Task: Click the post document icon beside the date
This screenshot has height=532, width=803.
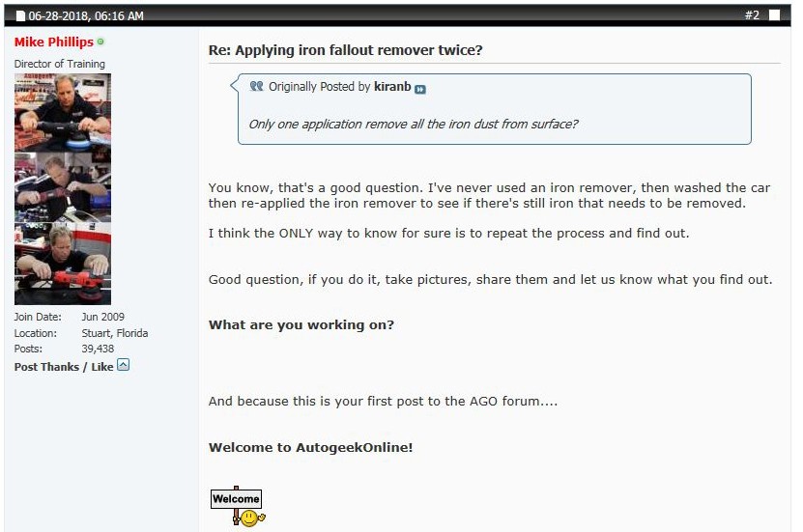Action: [x=20, y=15]
